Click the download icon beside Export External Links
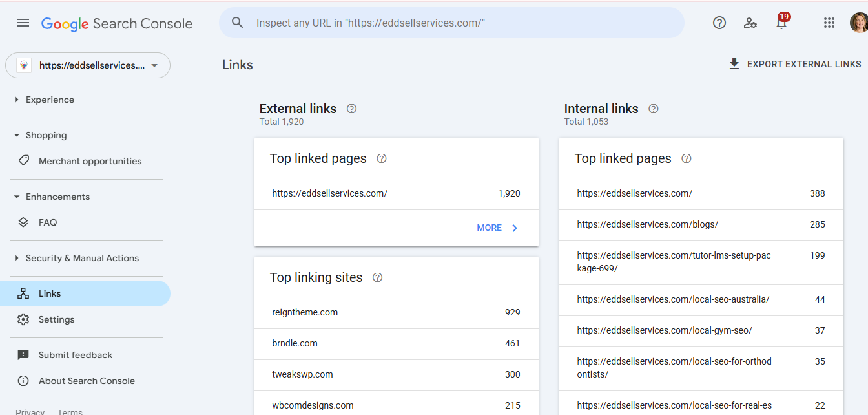The image size is (868, 415). [x=734, y=64]
